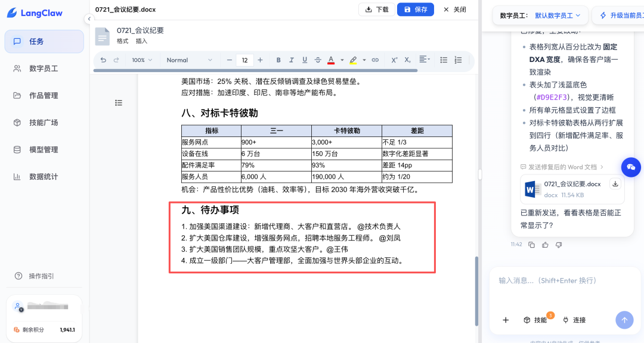
Task: Click 关闭 to close the document
Action: click(454, 10)
